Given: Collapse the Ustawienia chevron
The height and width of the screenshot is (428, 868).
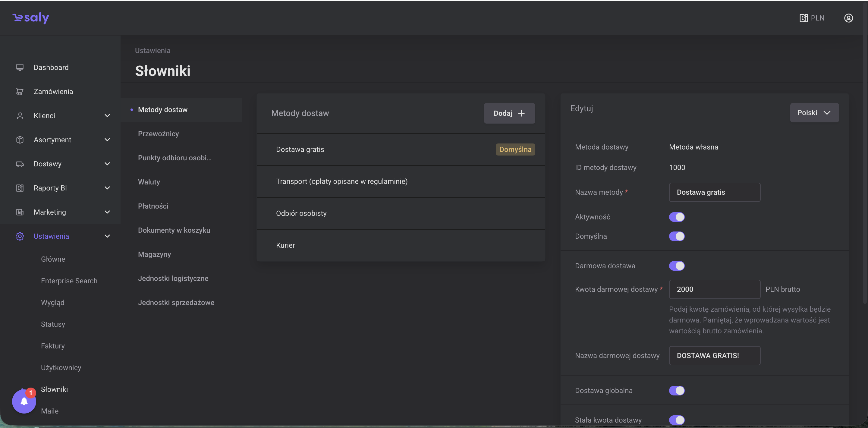Looking at the screenshot, I should click(x=107, y=236).
